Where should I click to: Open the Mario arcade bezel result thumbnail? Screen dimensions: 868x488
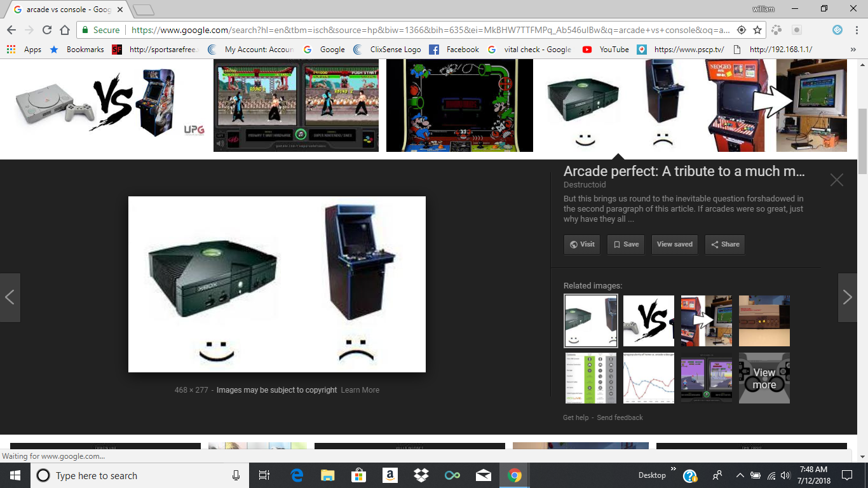pos(459,105)
